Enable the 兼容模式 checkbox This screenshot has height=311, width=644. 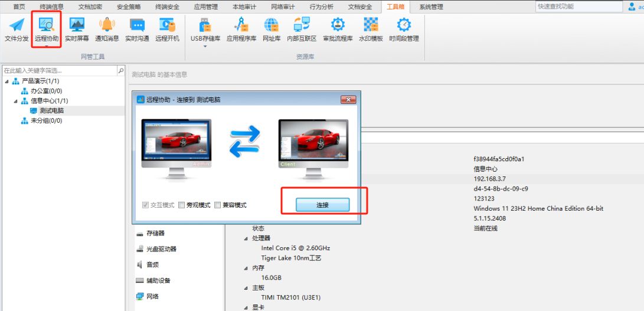pos(218,205)
